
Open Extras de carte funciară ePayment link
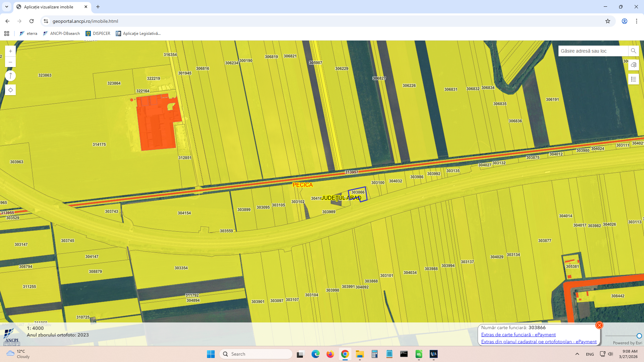coord(518,335)
